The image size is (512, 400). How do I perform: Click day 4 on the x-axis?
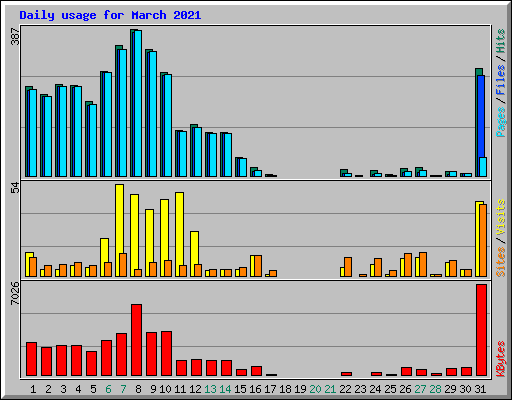pos(78,389)
